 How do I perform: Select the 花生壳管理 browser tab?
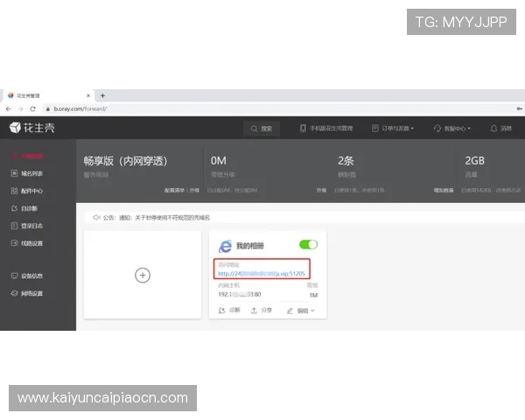coord(47,95)
